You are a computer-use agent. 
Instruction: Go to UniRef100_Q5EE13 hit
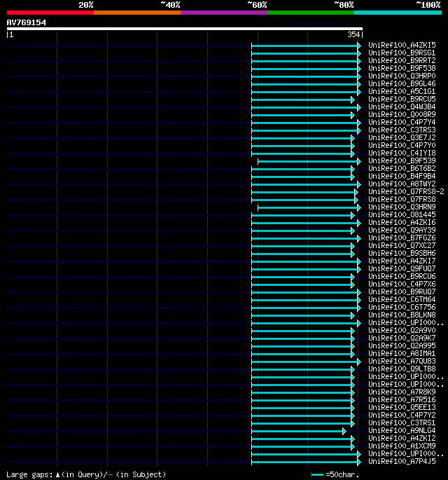click(402, 407)
